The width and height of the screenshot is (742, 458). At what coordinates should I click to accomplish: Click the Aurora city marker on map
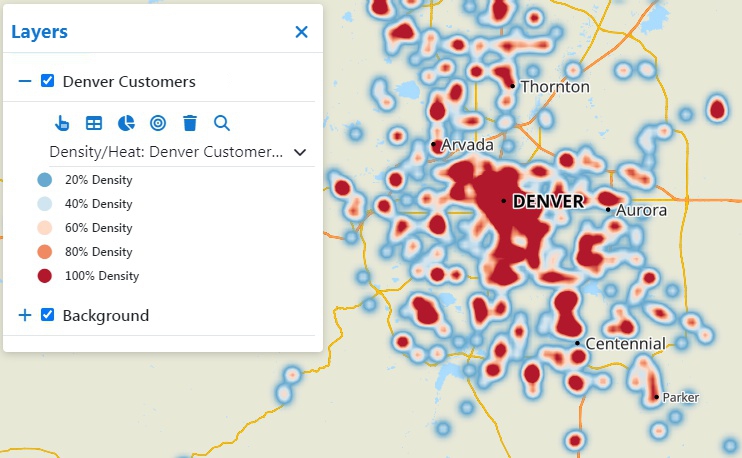(x=608, y=209)
